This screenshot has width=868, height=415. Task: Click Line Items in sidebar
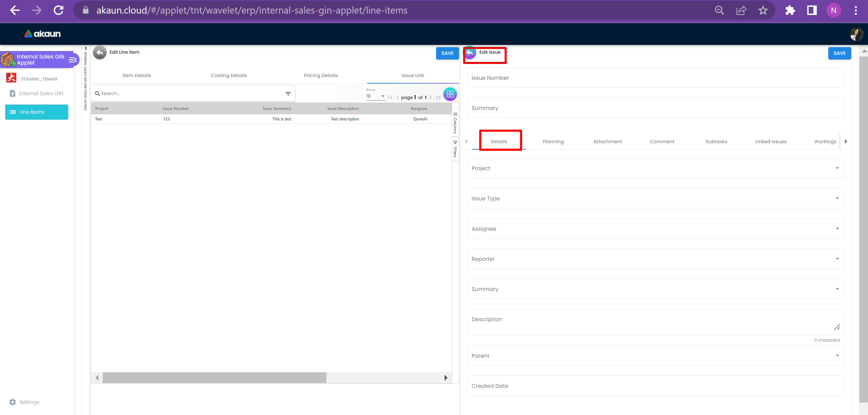36,112
